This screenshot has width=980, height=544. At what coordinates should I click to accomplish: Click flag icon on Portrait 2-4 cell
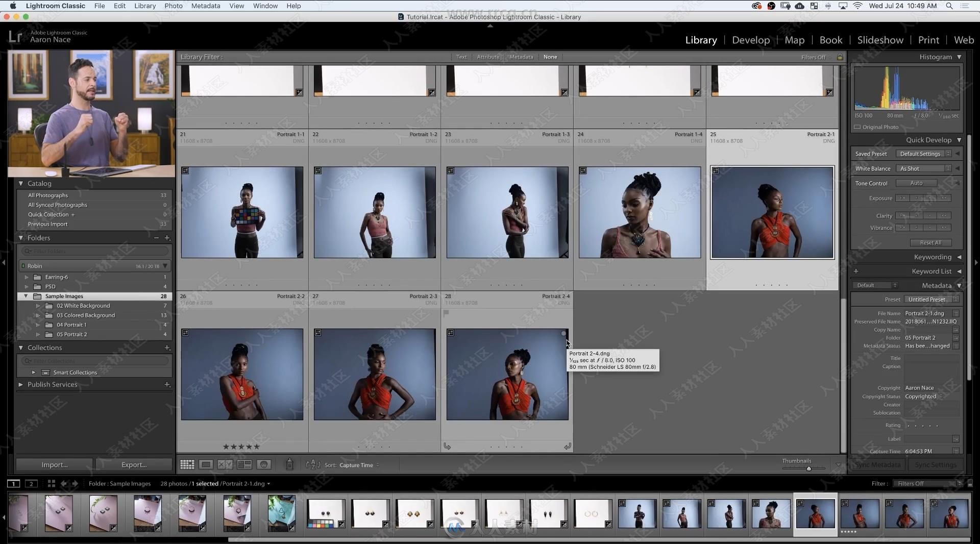click(x=446, y=313)
